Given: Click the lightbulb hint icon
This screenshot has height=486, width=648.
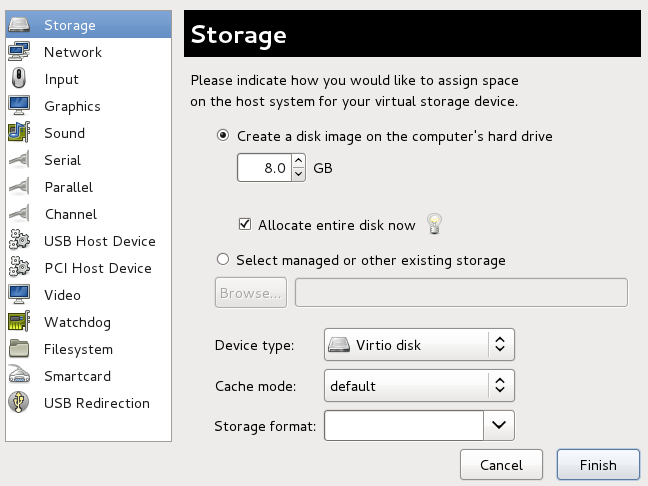Looking at the screenshot, I should click(434, 224).
